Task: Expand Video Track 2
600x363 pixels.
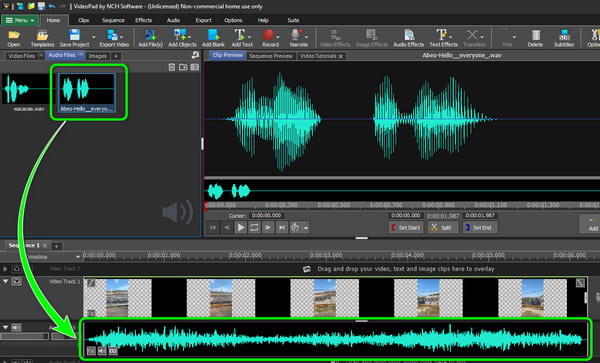Action: point(5,269)
